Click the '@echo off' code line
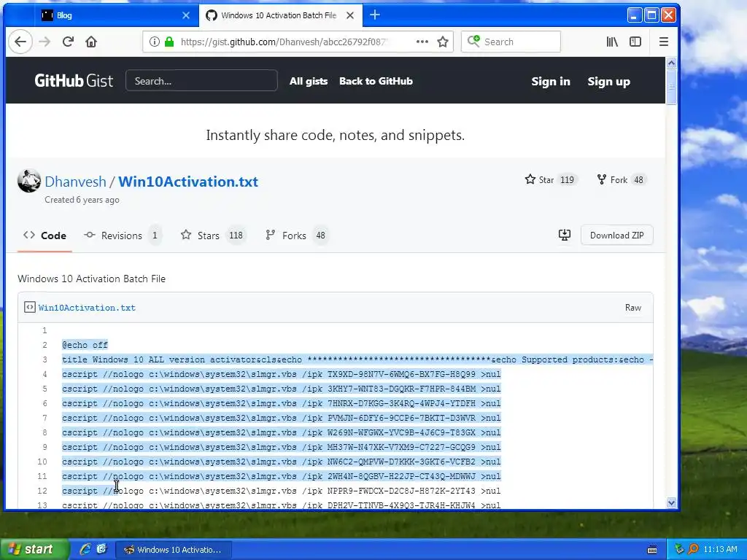 click(85, 345)
